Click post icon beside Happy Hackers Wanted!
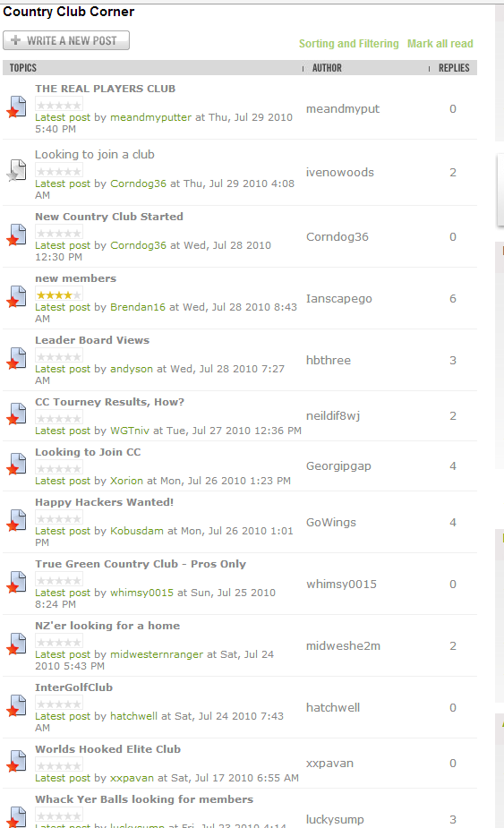 point(16,521)
